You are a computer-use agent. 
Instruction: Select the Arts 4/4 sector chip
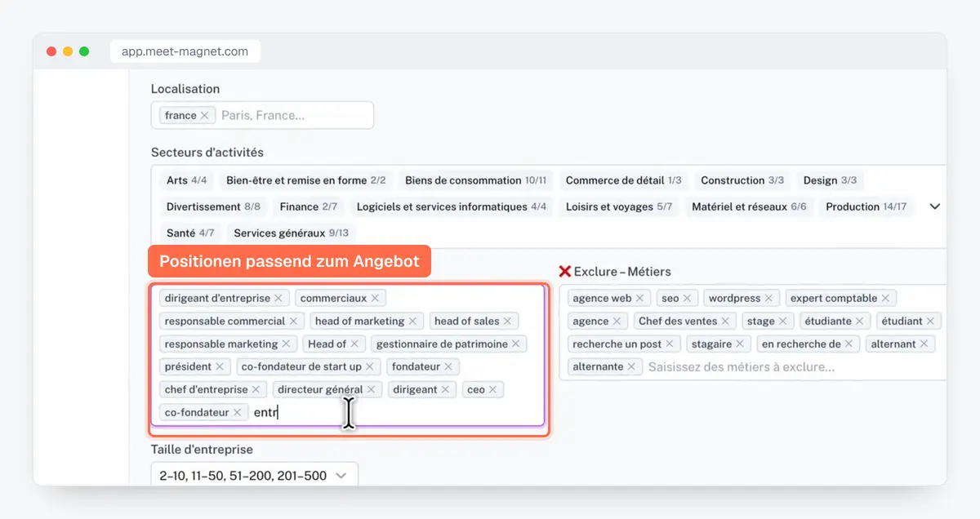(186, 180)
